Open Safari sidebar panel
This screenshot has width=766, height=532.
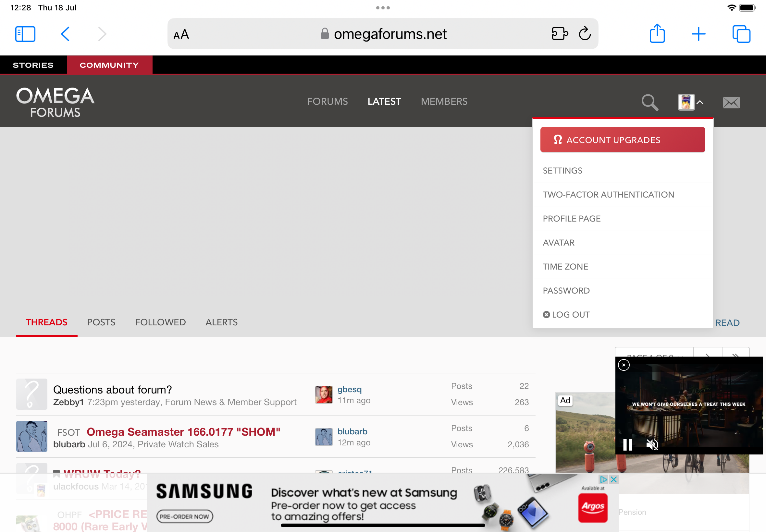coord(25,34)
